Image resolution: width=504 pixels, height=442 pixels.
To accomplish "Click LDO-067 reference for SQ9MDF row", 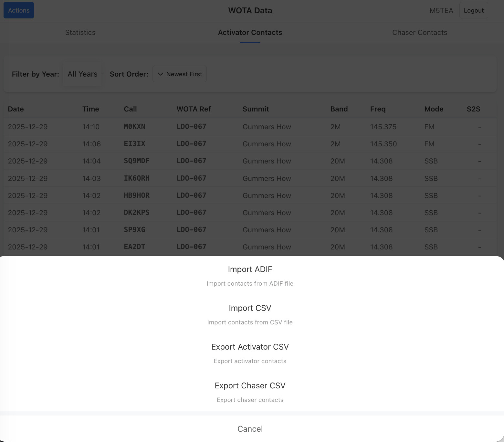I will (191, 161).
